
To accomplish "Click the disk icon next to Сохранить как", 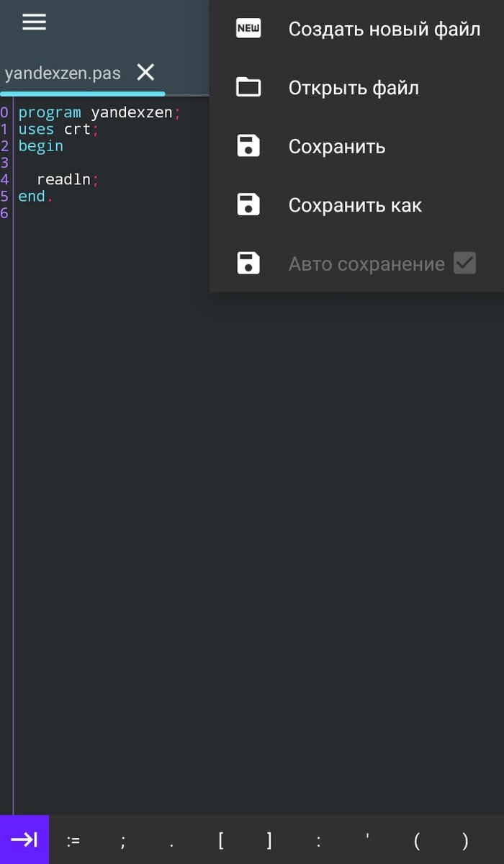I will [x=248, y=204].
